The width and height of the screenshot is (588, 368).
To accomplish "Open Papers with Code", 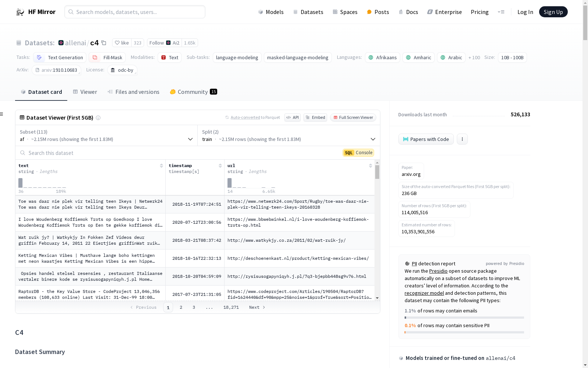I will point(426,139).
